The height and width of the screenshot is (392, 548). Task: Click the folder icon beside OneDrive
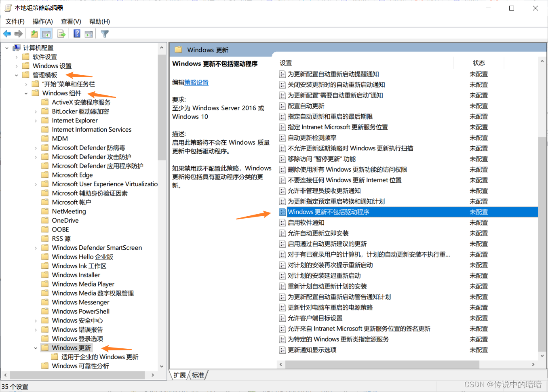45,220
